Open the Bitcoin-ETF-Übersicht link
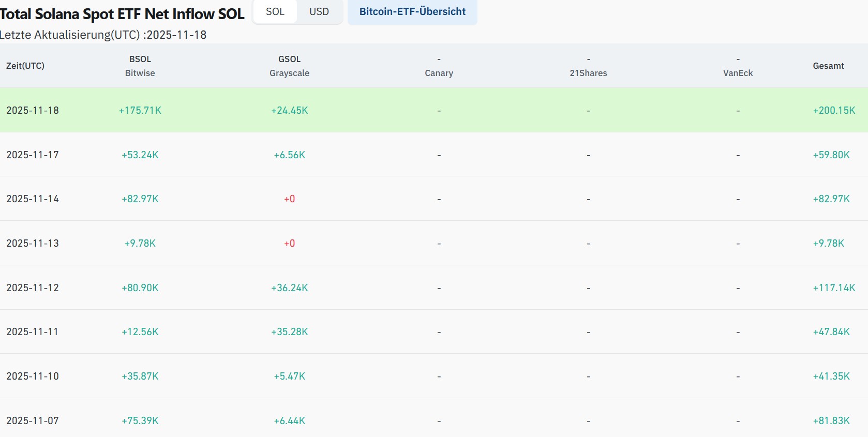The height and width of the screenshot is (437, 868). (412, 12)
